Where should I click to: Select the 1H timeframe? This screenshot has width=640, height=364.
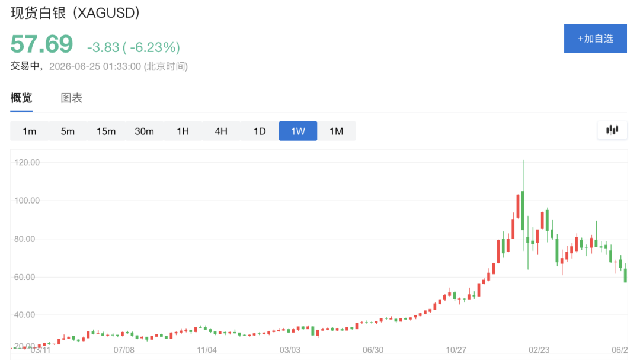(x=183, y=131)
